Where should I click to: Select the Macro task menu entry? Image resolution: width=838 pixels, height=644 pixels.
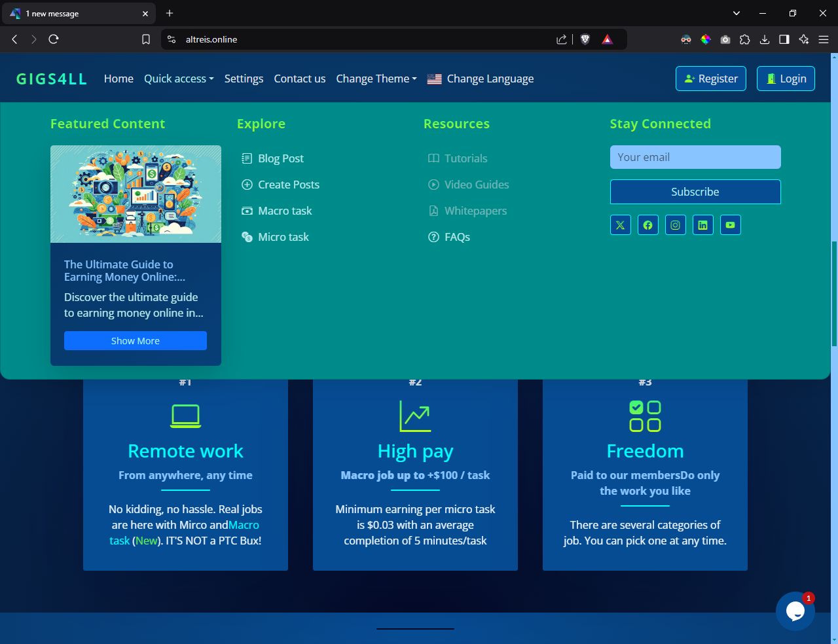[x=284, y=211]
